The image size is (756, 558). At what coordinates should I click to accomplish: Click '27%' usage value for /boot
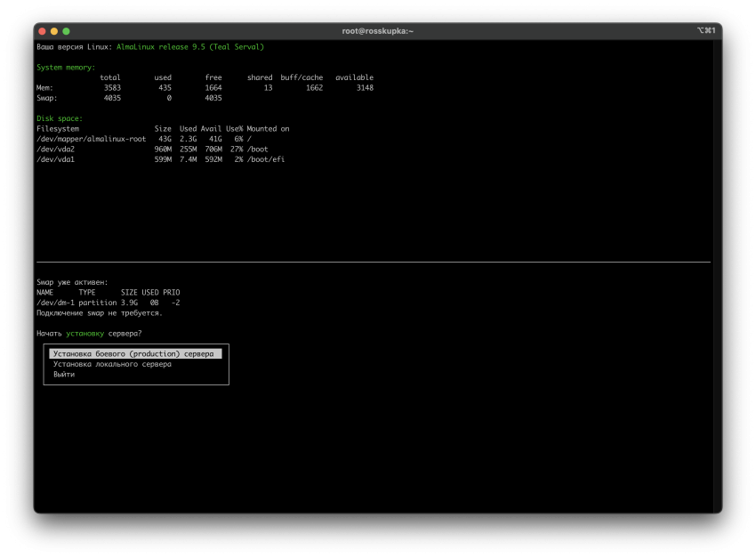point(237,150)
